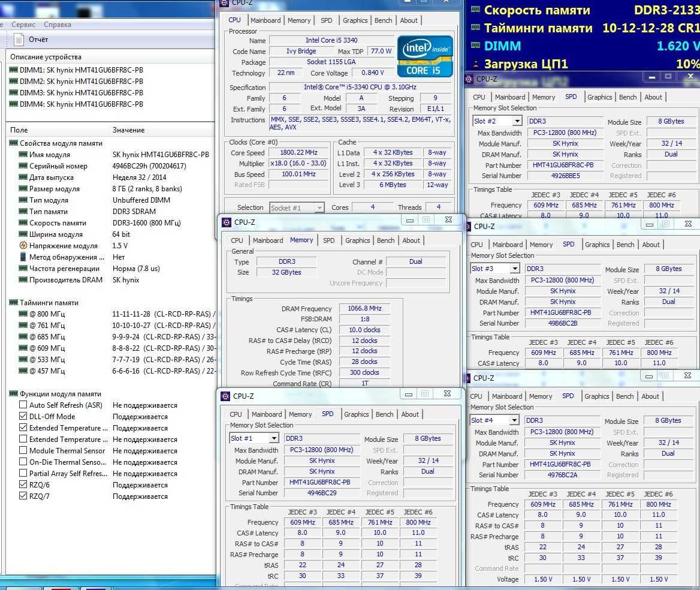Click the Поле column header
The width and height of the screenshot is (700, 590).
(x=57, y=130)
